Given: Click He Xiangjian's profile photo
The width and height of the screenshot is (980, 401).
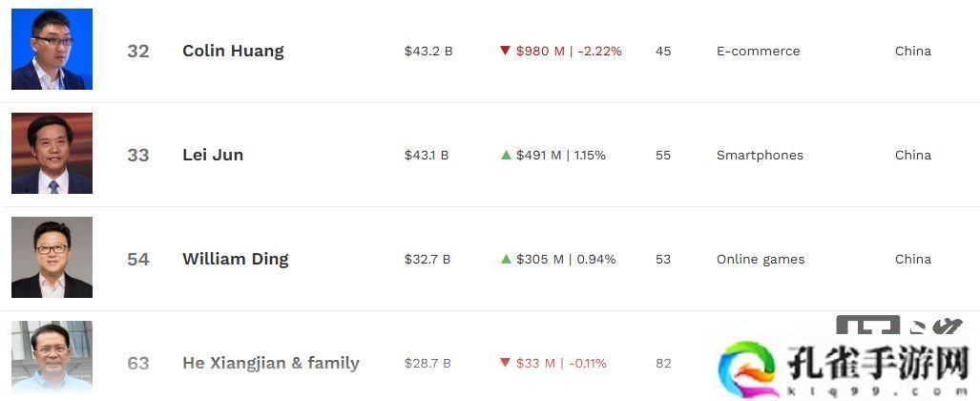Looking at the screenshot, I should click(x=52, y=357).
